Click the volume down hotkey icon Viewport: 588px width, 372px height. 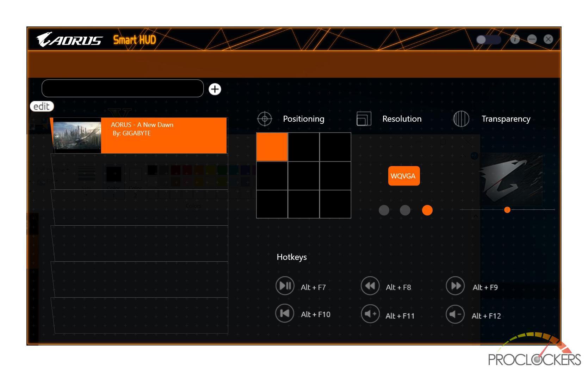tap(455, 314)
